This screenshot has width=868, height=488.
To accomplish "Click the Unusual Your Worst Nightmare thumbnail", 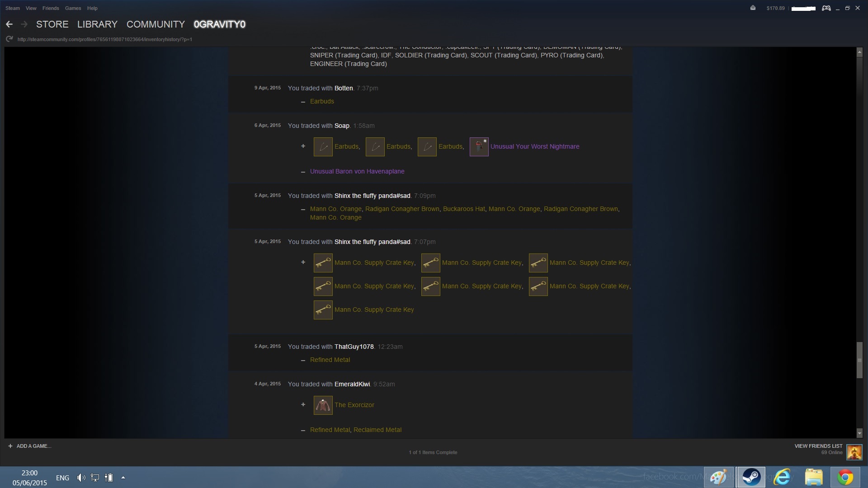I will 479,147.
